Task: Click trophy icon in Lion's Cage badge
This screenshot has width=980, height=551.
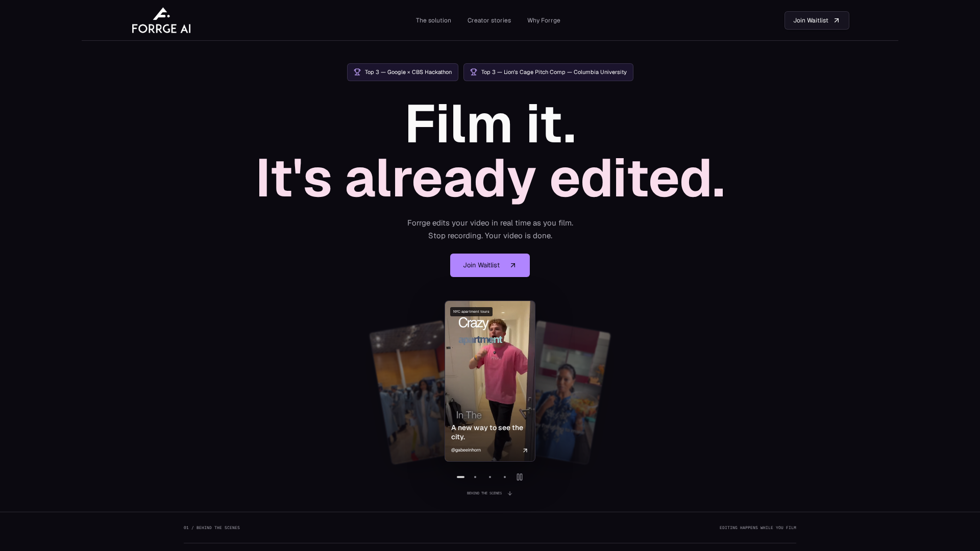Action: tap(474, 72)
